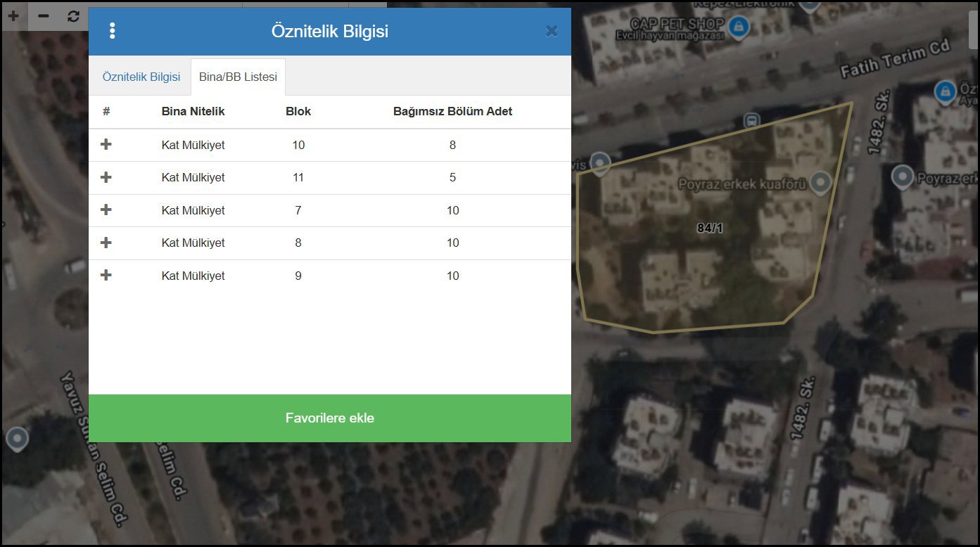Click the Favorilere ekle button
Screen dimensions: 980x547
[x=330, y=418]
